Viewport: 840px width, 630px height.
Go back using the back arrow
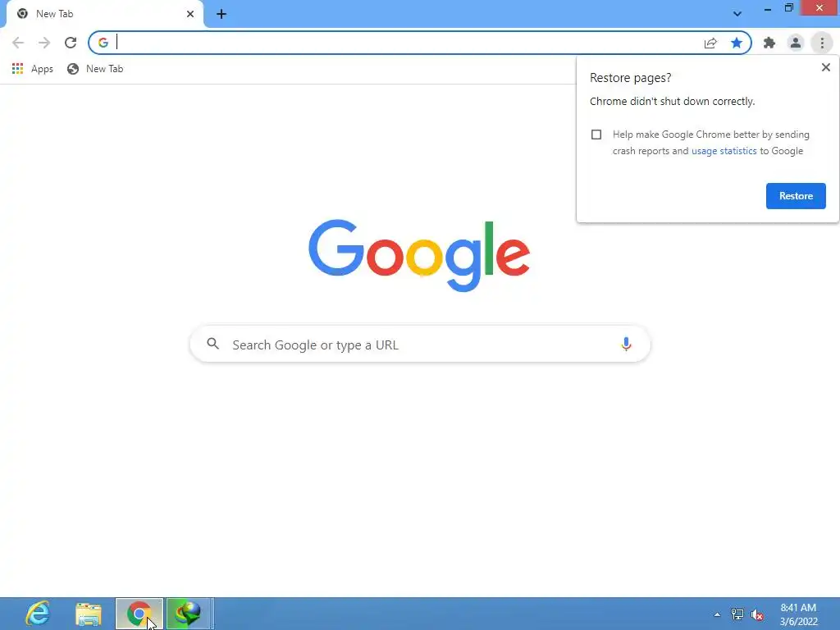click(x=18, y=43)
